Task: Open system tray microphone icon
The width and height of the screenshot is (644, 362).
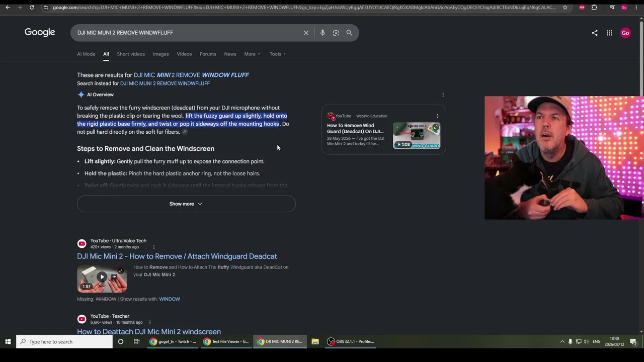Action: [x=570, y=342]
